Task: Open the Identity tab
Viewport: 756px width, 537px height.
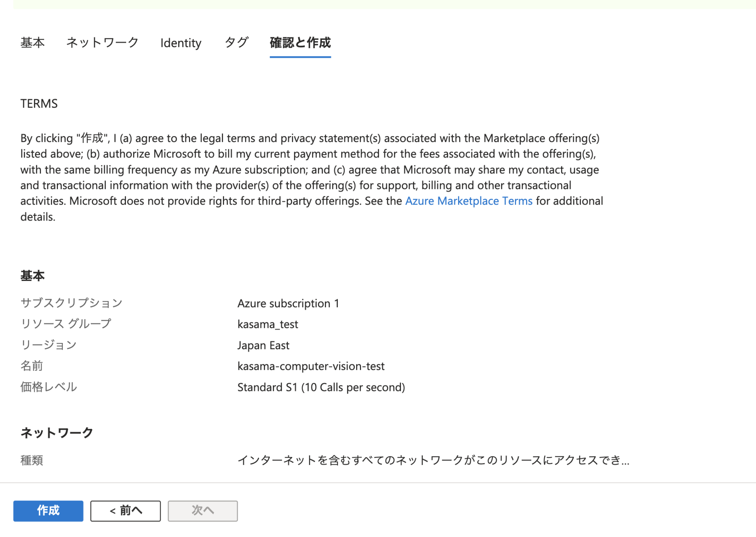Action: pos(181,43)
